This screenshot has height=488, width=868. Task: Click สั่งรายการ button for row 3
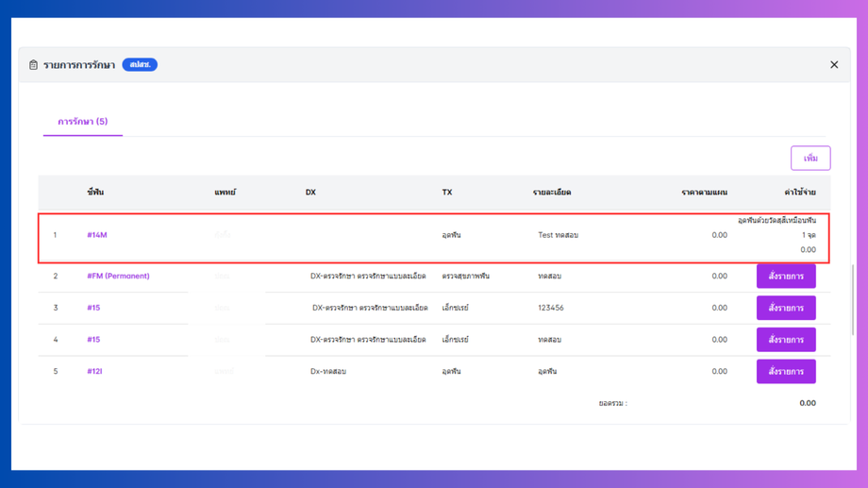tap(786, 308)
